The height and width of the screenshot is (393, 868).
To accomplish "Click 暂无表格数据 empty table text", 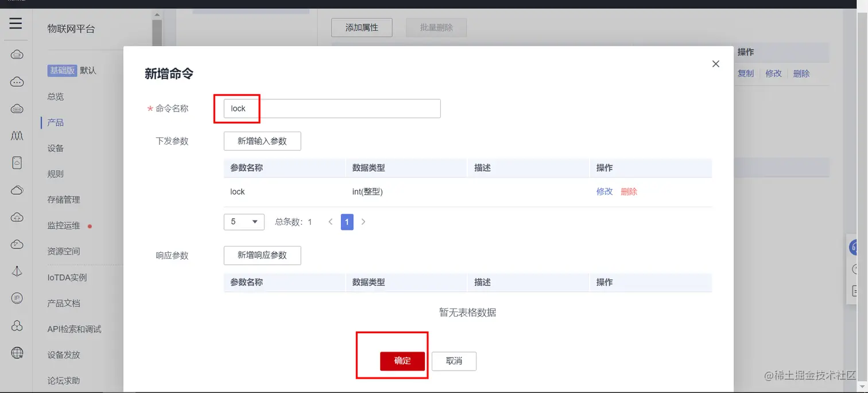I will pyautogui.click(x=468, y=313).
